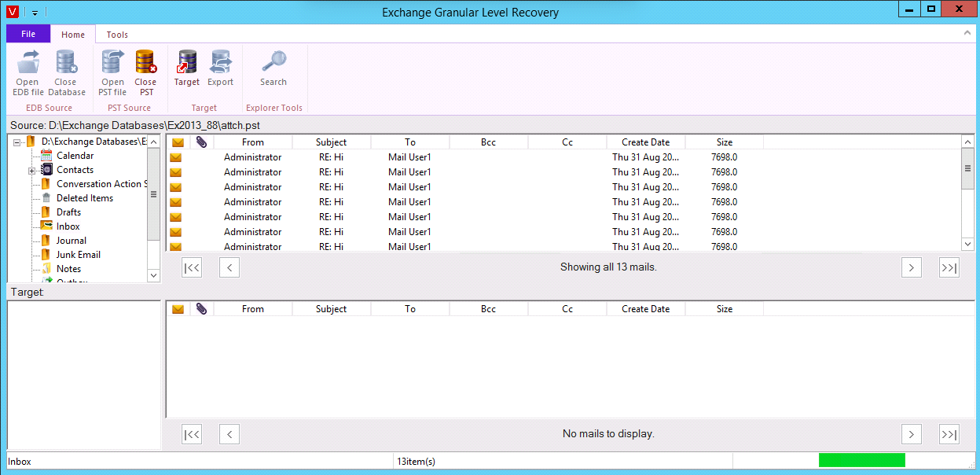Select the Contacts folder in tree
980x475 pixels.
(75, 170)
